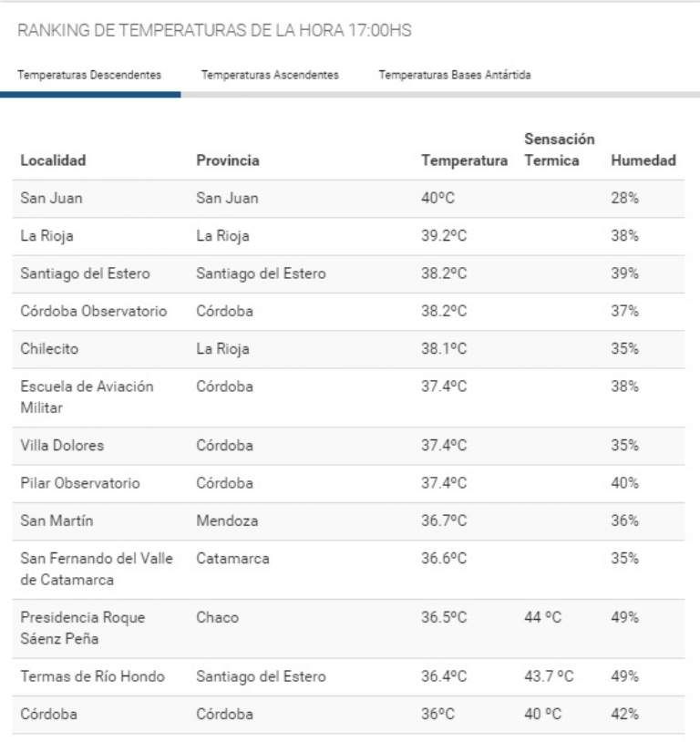
Task: Click the Chilecito locality cell
Action: click(49, 348)
